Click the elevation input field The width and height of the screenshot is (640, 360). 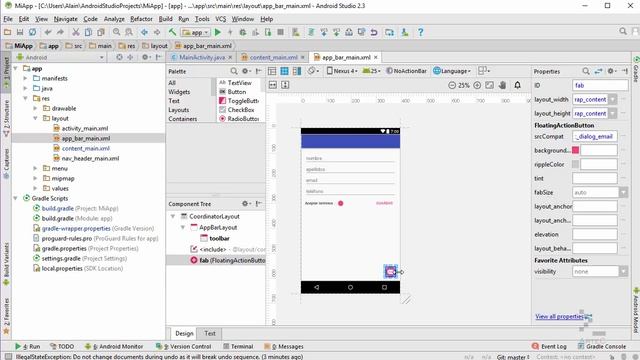595,234
